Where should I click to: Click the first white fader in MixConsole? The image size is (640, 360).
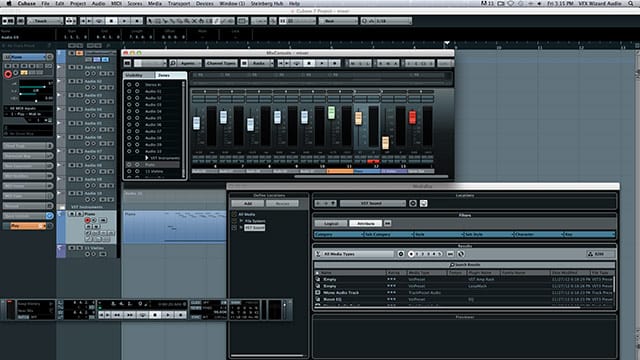tap(196, 123)
